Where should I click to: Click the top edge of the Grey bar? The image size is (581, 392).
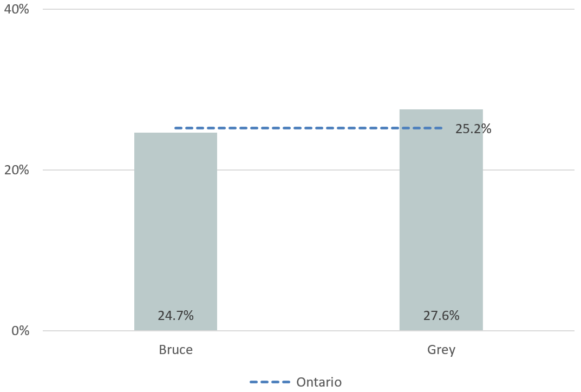pos(441,110)
